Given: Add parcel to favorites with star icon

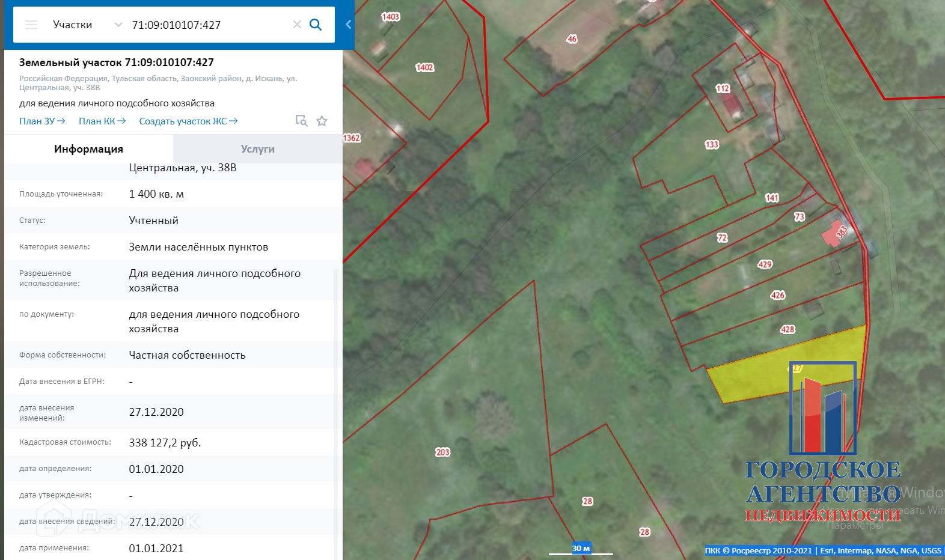Looking at the screenshot, I should (322, 121).
